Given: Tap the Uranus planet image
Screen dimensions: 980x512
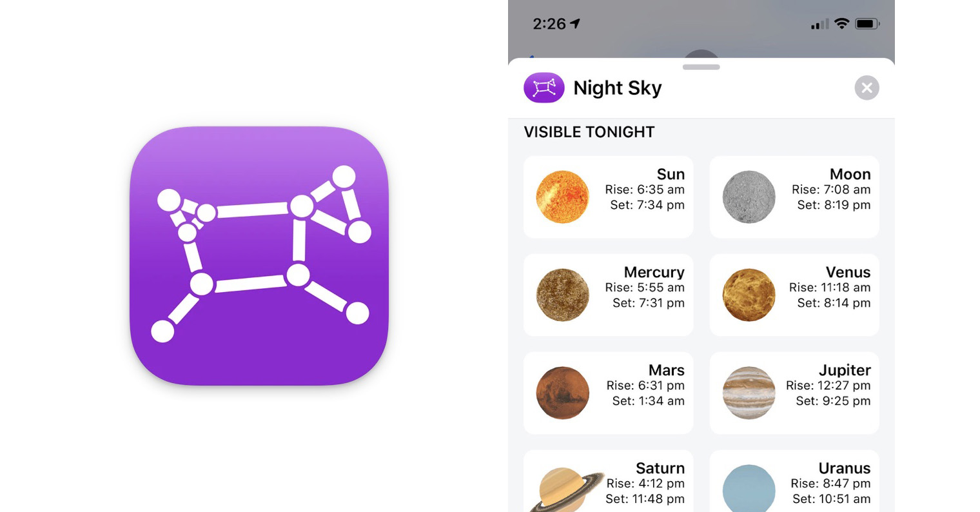Looking at the screenshot, I should tap(749, 488).
